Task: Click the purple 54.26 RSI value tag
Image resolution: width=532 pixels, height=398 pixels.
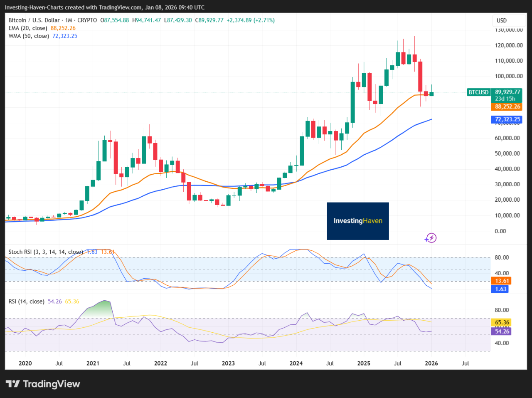Action: [502, 331]
